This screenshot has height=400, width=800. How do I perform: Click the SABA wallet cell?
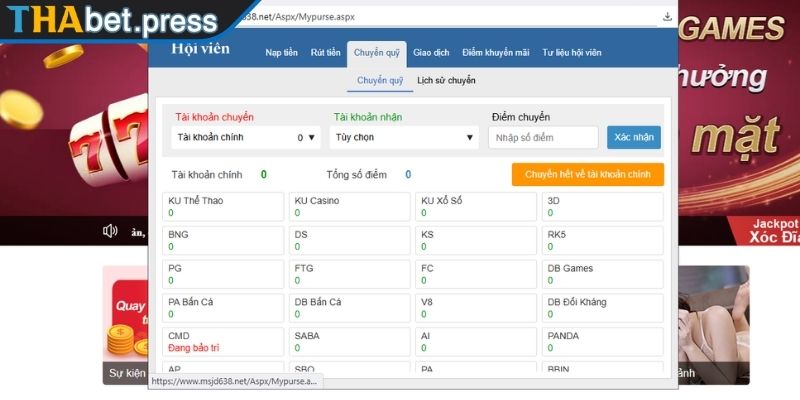point(349,342)
